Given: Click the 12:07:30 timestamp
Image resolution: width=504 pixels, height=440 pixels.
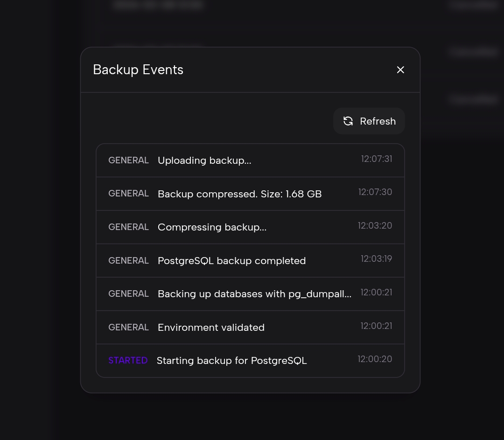Looking at the screenshot, I should coord(375,192).
